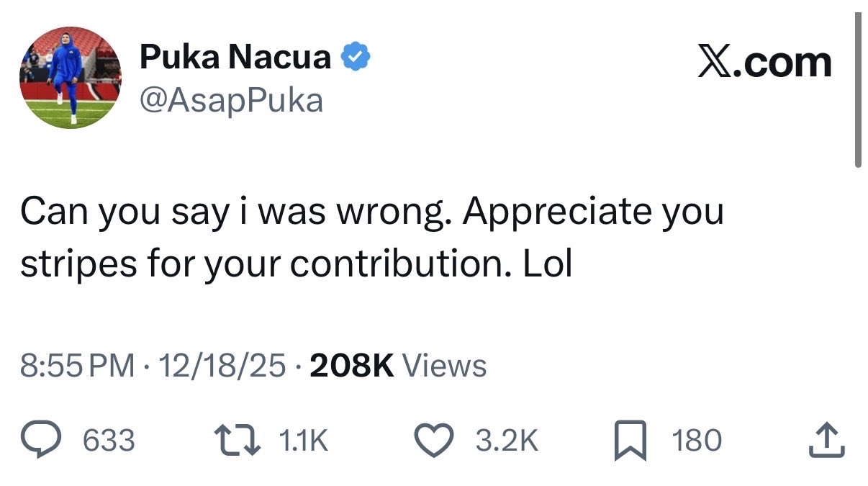Click the reply speech bubble icon
This screenshot has height=486, width=868.
(x=42, y=440)
